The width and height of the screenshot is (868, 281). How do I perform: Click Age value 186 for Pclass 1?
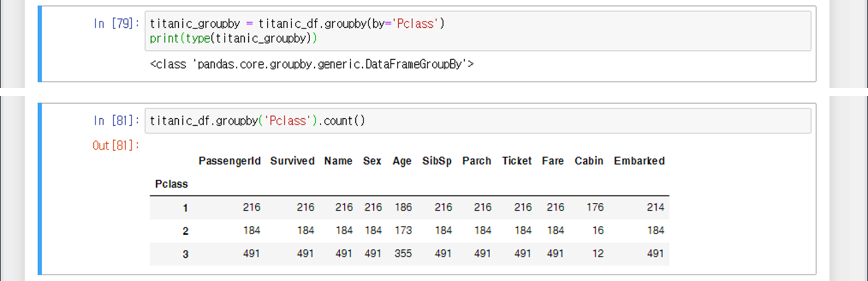[403, 207]
